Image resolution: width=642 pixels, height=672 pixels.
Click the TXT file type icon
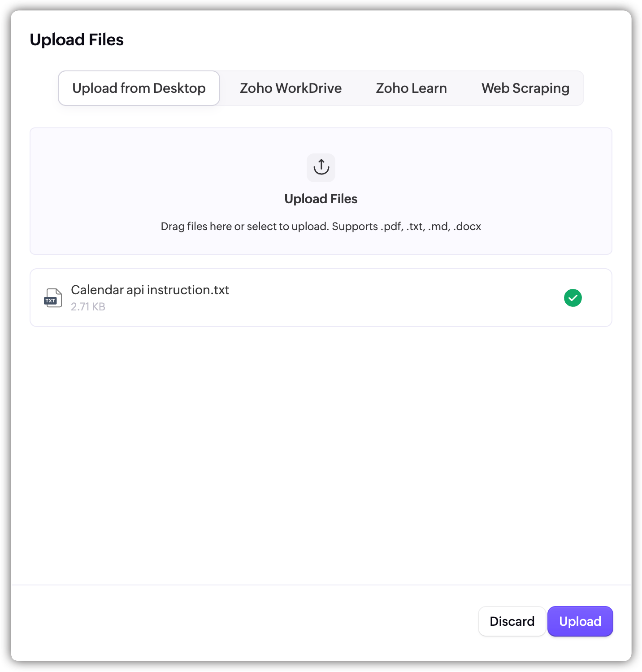pos(53,298)
